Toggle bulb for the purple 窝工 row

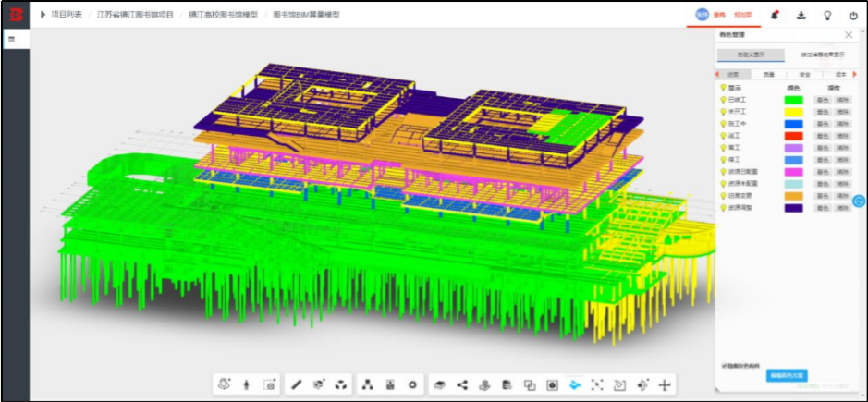(723, 148)
